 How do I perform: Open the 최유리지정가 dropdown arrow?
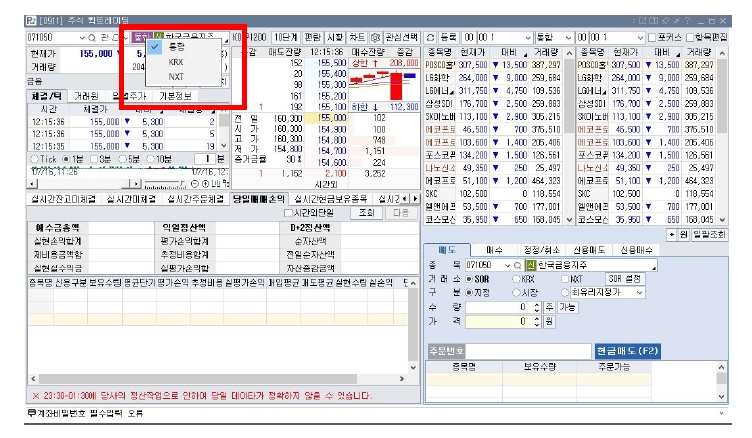[x=639, y=292]
